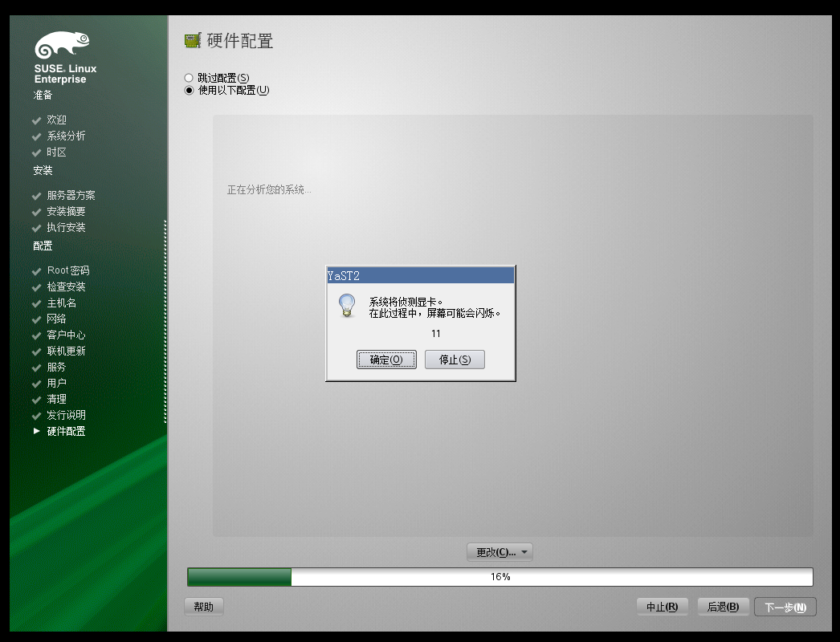The width and height of the screenshot is (840, 642).
Task: Click the checkmark icon beside 网络
Action: pyautogui.click(x=37, y=319)
